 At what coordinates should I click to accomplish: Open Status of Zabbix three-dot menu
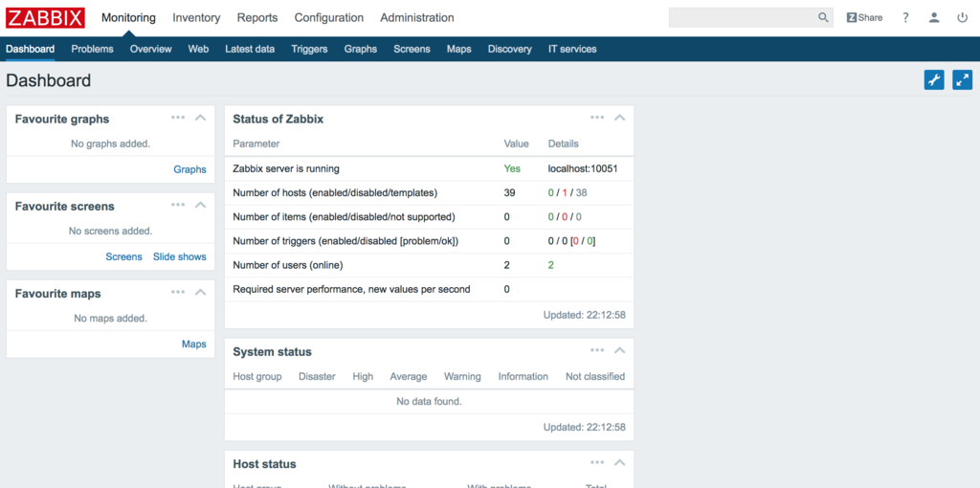(597, 118)
